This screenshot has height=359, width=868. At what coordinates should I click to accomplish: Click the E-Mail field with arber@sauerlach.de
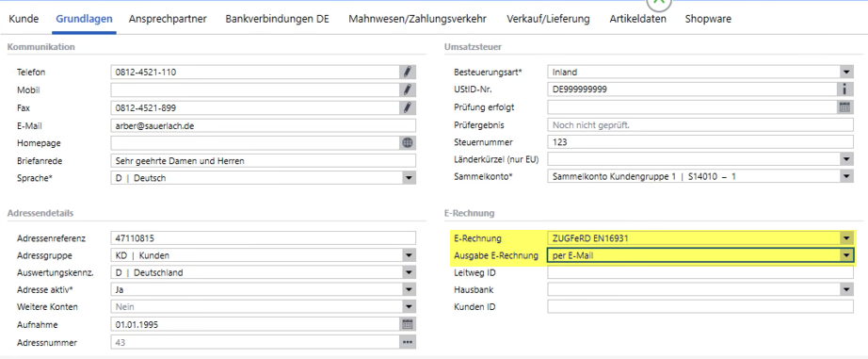point(263,125)
